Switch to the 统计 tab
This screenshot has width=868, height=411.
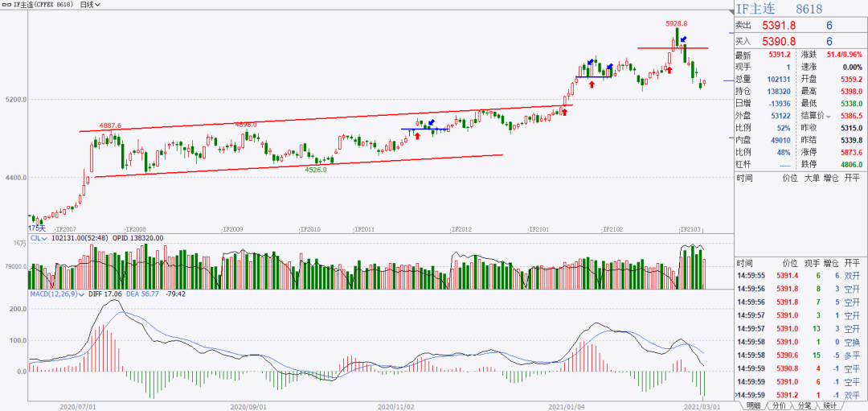829,405
